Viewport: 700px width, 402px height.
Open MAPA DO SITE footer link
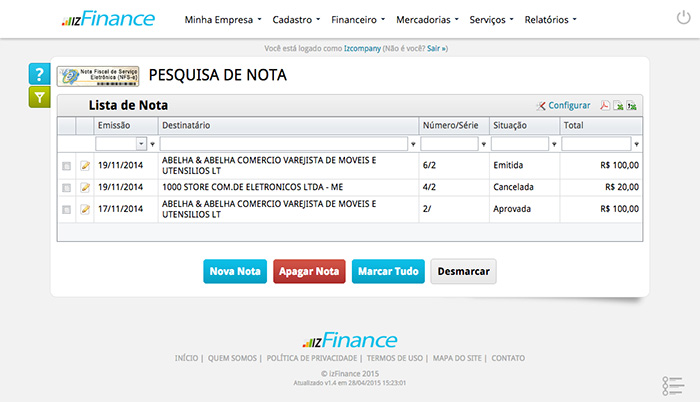point(457,358)
